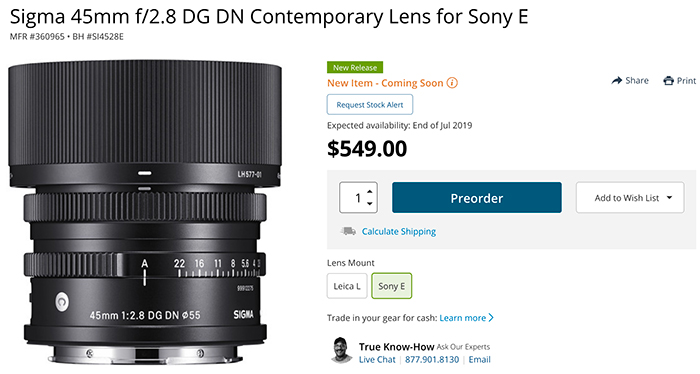The height and width of the screenshot is (374, 700).
Task: Click the quantity input field
Action: [x=358, y=198]
